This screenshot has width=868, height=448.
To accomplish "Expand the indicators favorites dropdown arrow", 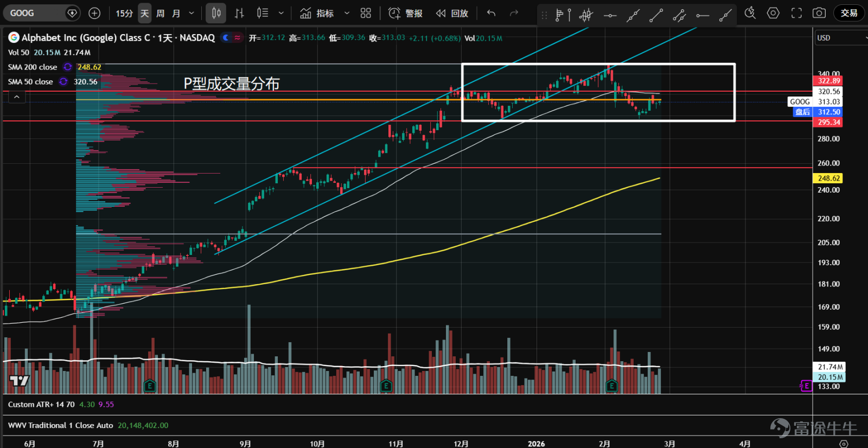I will 347,13.
